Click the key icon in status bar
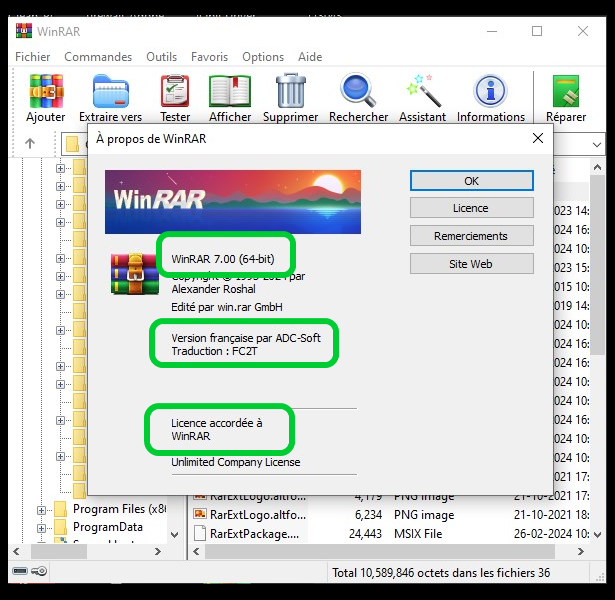This screenshot has height=600, width=615. tap(39, 571)
